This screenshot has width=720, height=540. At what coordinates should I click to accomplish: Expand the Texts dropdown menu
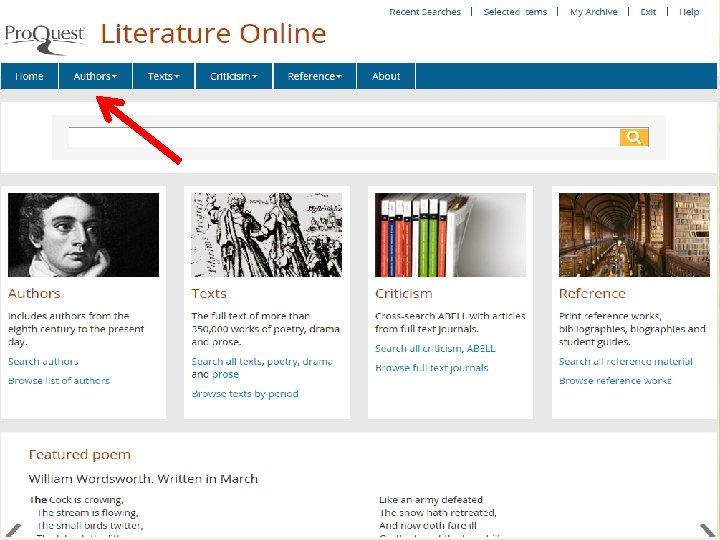coord(163,76)
